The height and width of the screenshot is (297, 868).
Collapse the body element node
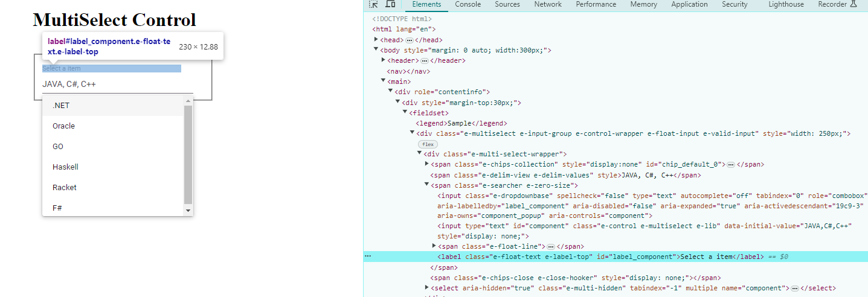coord(376,50)
